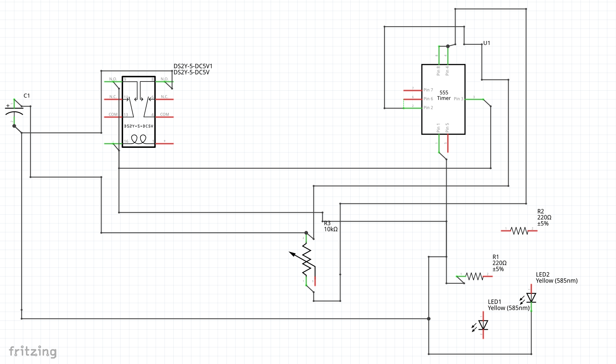Click the U1 label
The width and height of the screenshot is (616, 364).
pyautogui.click(x=487, y=43)
